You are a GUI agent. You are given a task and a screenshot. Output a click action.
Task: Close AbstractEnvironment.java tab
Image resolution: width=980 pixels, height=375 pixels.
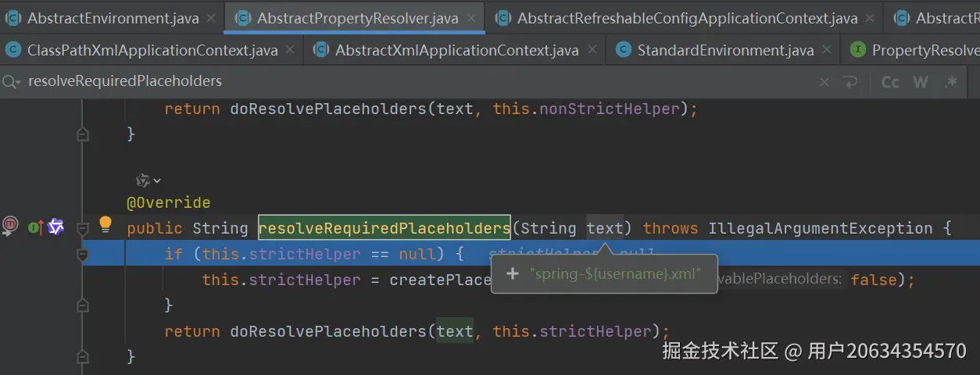212,18
